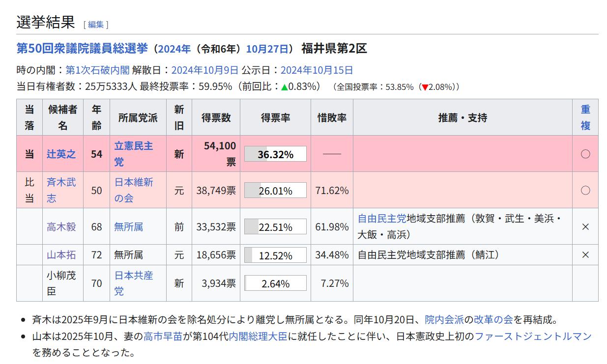Open the 自由民主党 link in endorsement column

382,219
